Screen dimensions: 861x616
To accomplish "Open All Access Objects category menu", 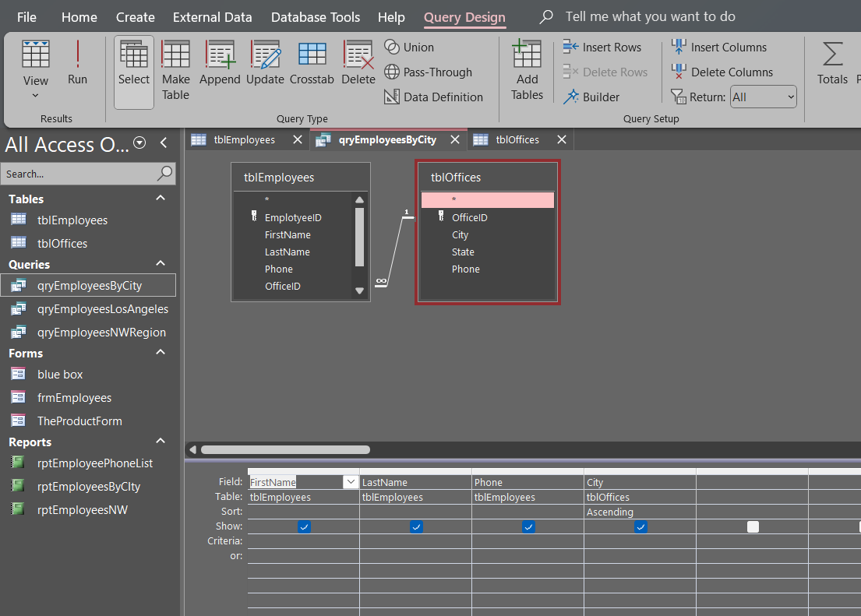I will pos(140,143).
